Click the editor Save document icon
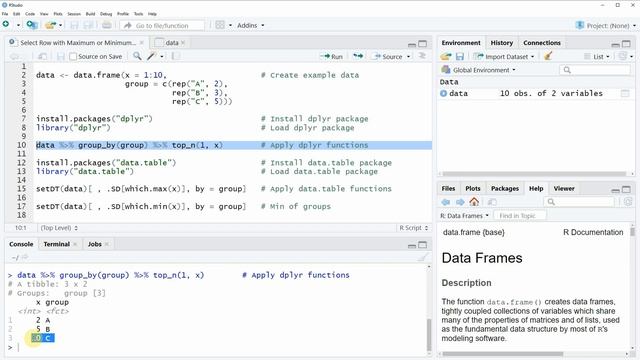 [x=61, y=56]
